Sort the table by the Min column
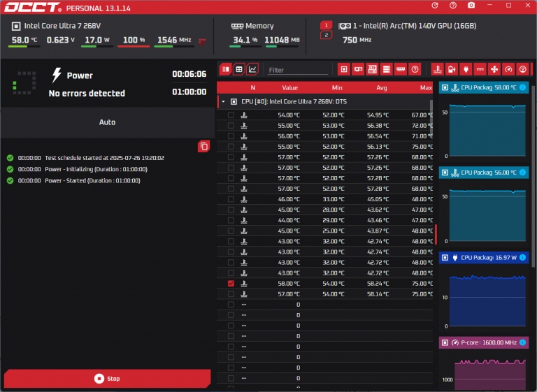 click(337, 88)
